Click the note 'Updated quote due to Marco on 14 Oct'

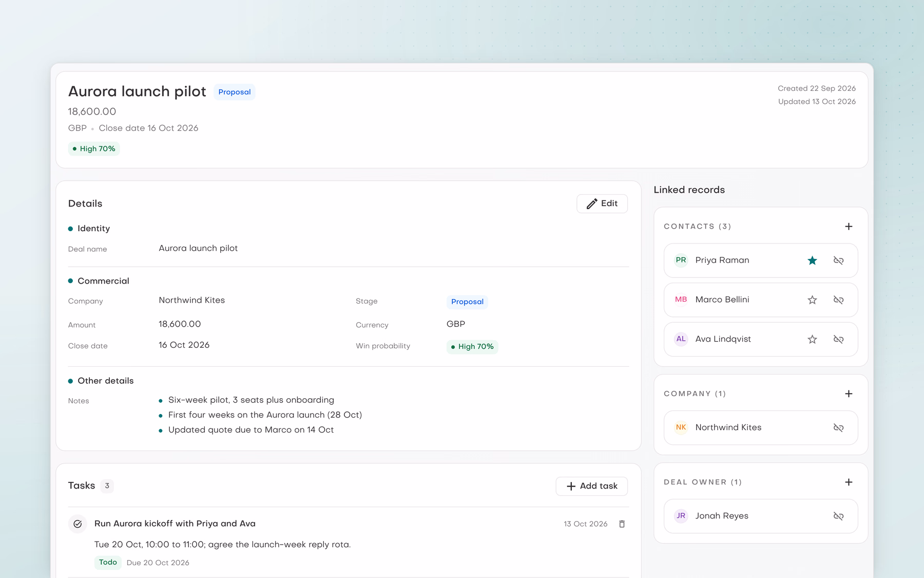[251, 430]
